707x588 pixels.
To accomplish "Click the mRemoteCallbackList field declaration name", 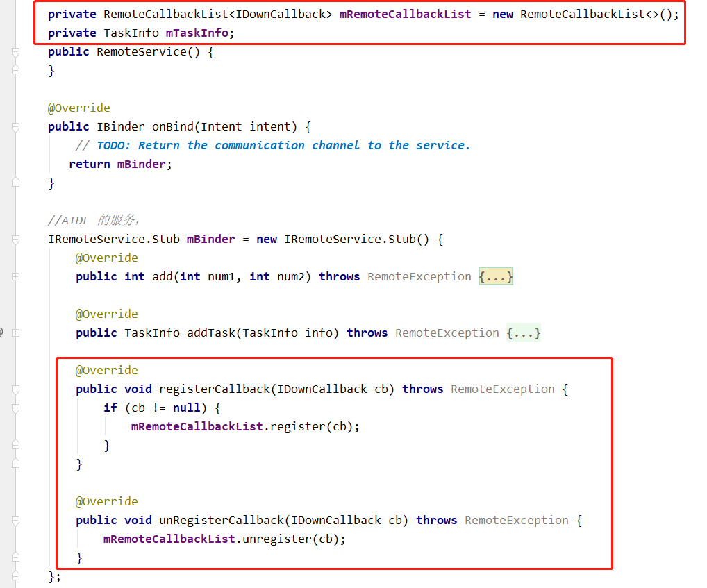I will (x=405, y=15).
